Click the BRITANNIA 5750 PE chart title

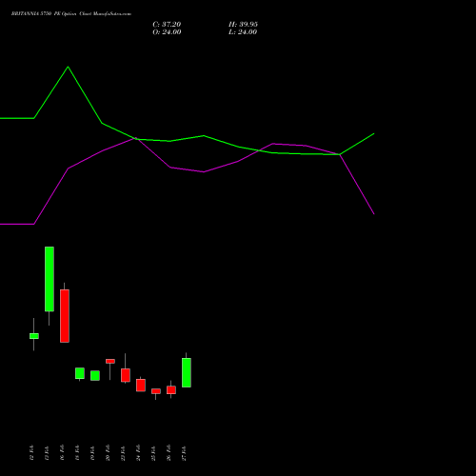[x=71, y=14]
